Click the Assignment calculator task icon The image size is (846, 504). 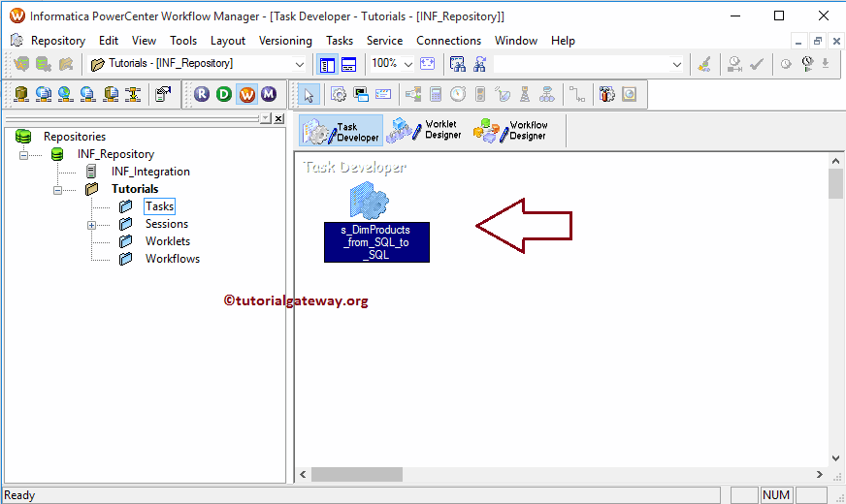[x=436, y=95]
